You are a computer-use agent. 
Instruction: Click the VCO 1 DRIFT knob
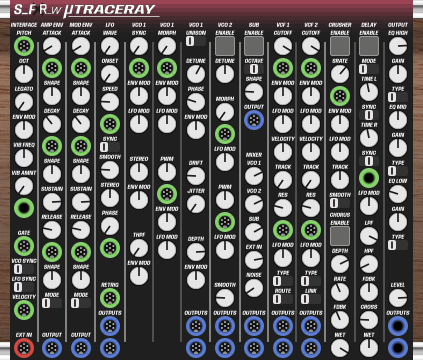196,176
